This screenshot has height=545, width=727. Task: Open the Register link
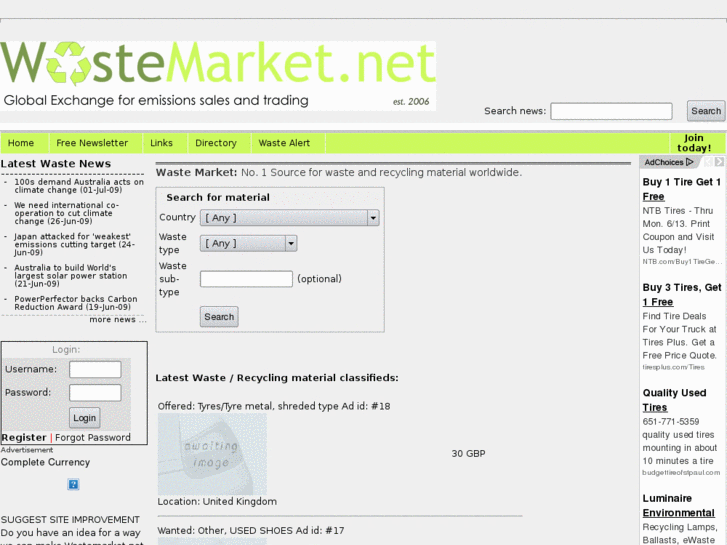pyautogui.click(x=24, y=437)
